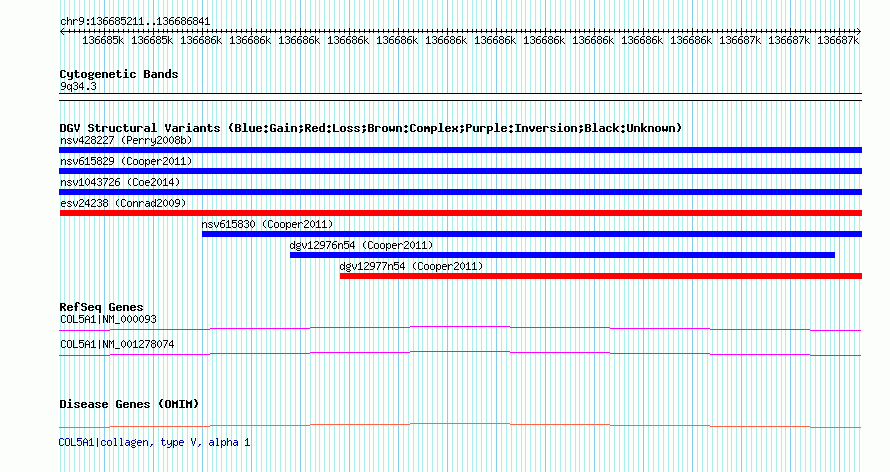The width and height of the screenshot is (890, 472).
Task: Click the dgv12977n54 (Cooper2011) red bar
Action: point(601,276)
